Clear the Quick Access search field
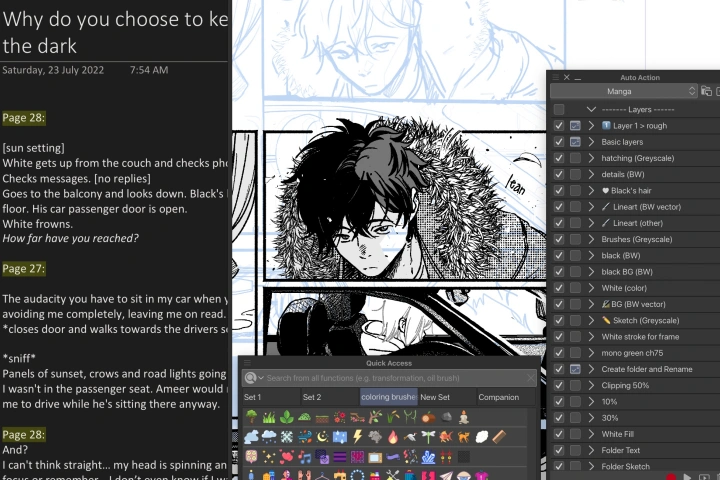The width and height of the screenshot is (720, 480). click(530, 378)
